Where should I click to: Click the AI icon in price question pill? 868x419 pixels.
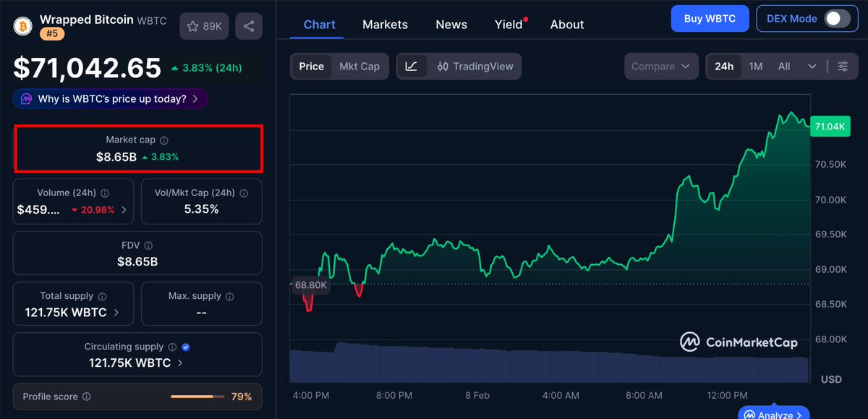[x=27, y=99]
